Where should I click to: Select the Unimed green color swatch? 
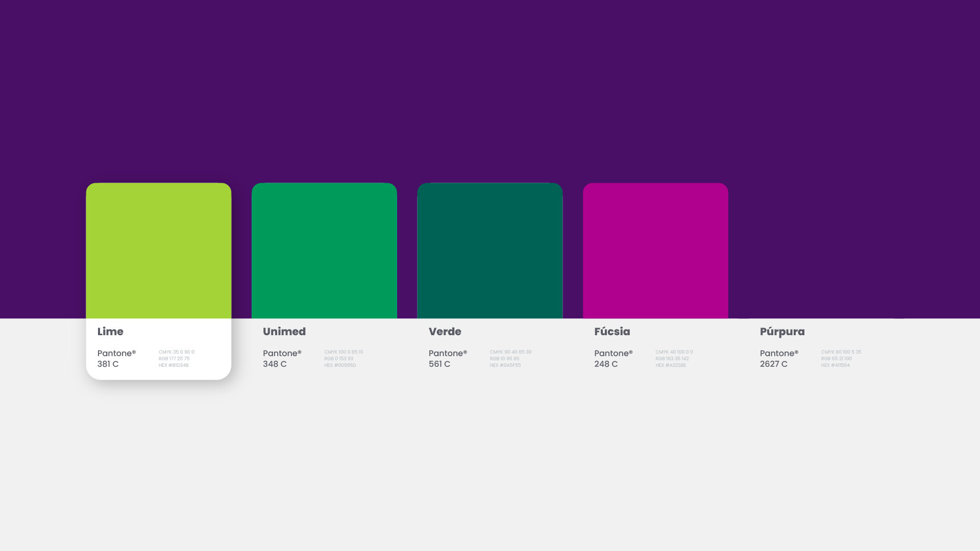pos(324,251)
